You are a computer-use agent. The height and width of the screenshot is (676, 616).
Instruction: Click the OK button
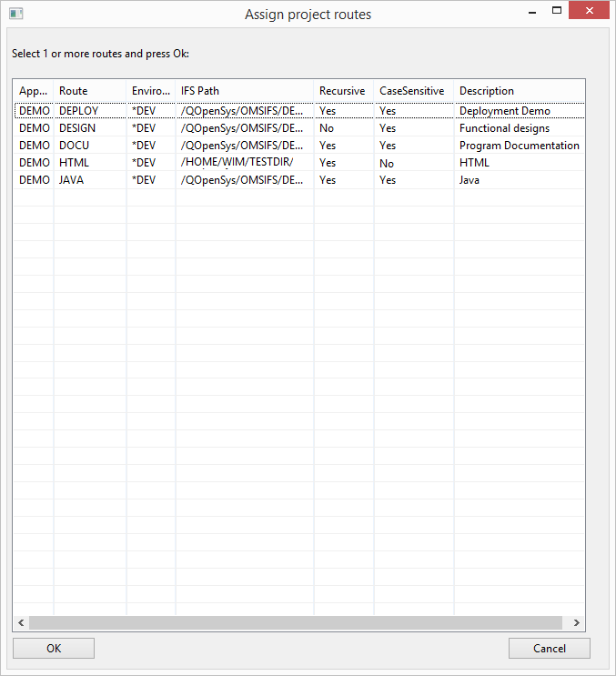(54, 648)
